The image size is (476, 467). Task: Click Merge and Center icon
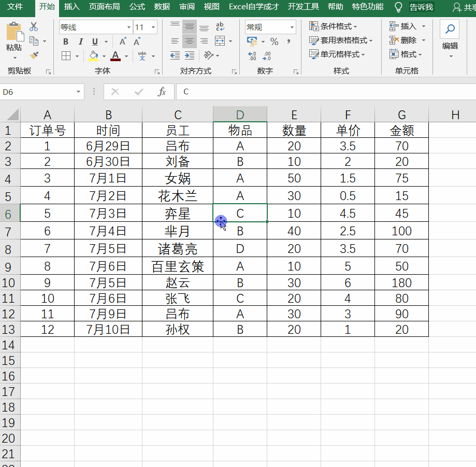(x=220, y=41)
